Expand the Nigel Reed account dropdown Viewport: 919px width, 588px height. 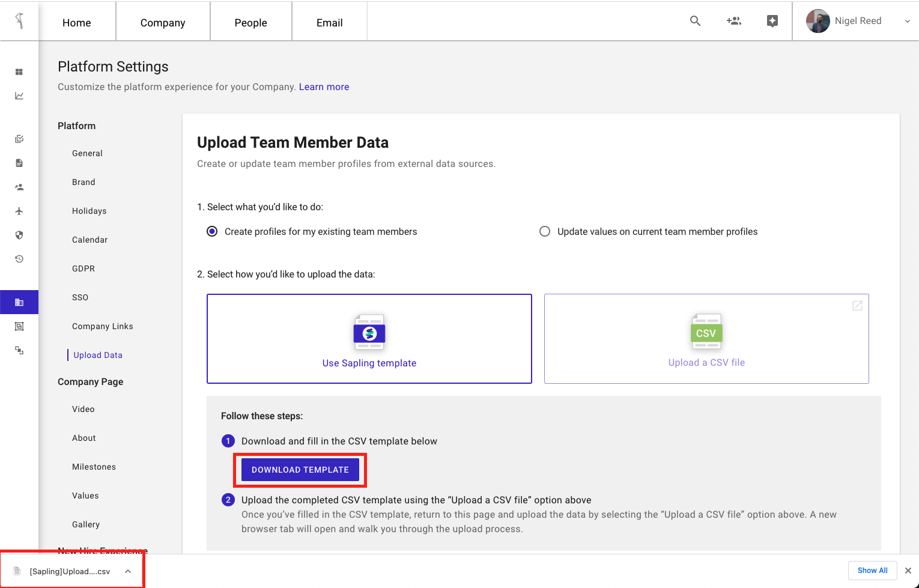(x=907, y=21)
